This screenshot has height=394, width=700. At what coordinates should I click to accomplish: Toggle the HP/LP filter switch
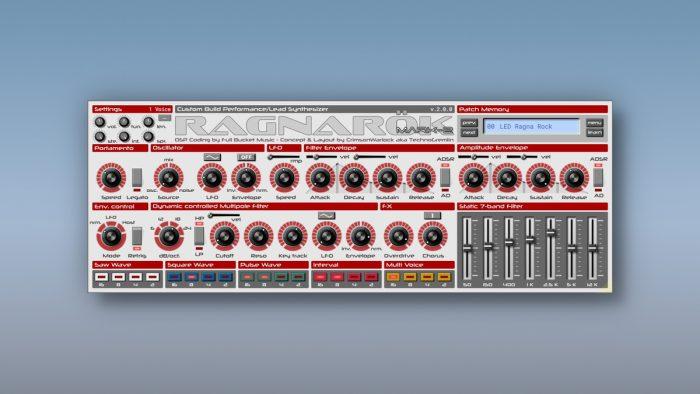[199, 236]
